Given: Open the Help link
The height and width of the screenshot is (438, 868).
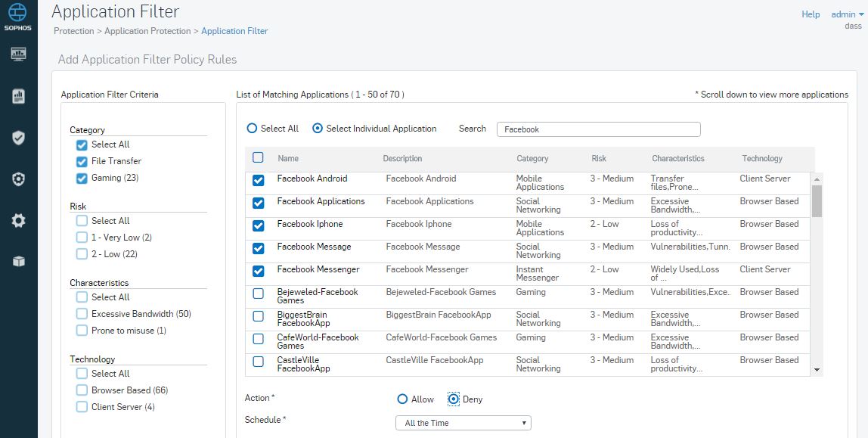Looking at the screenshot, I should [811, 14].
